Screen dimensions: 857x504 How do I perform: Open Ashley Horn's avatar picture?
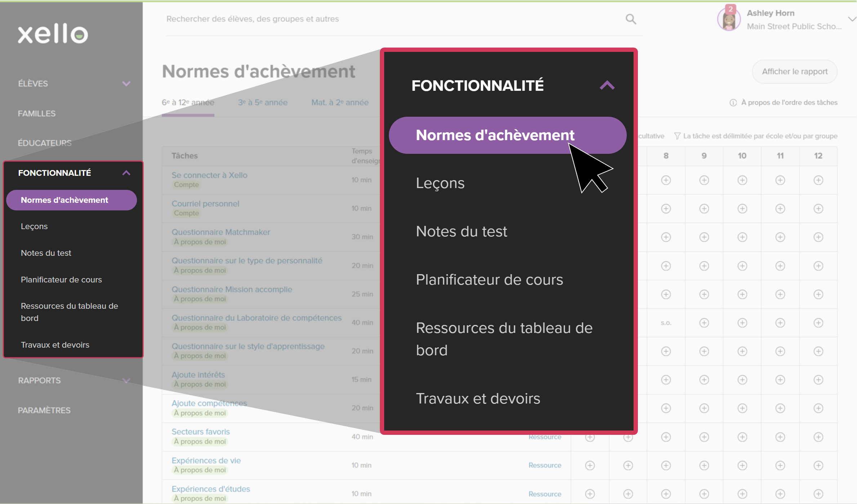pyautogui.click(x=729, y=20)
